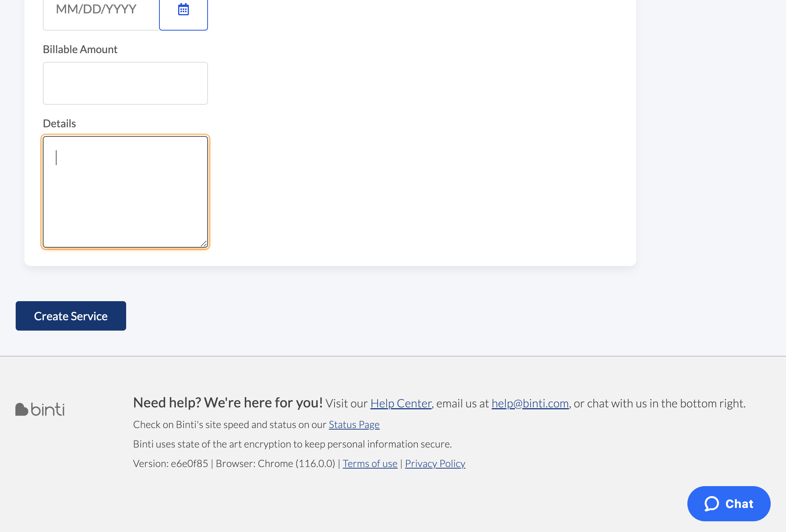Click the 'Need help? We're here for you!' heading
The width and height of the screenshot is (786, 532).
tap(228, 403)
